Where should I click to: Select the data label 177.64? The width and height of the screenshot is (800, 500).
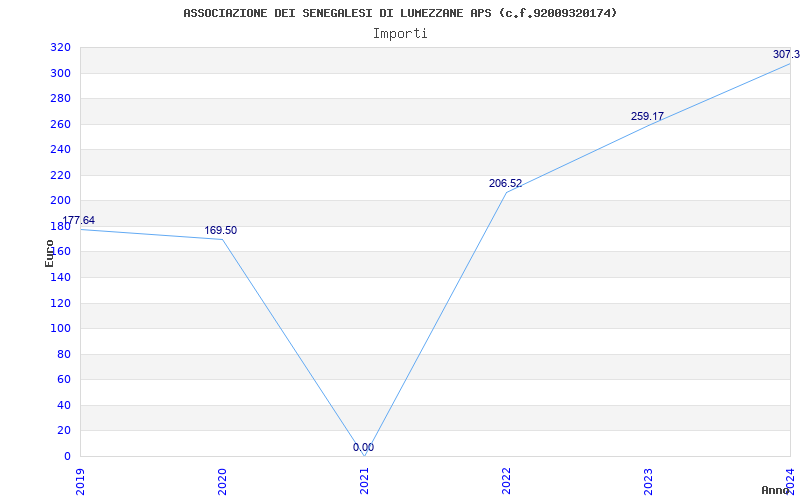(79, 220)
